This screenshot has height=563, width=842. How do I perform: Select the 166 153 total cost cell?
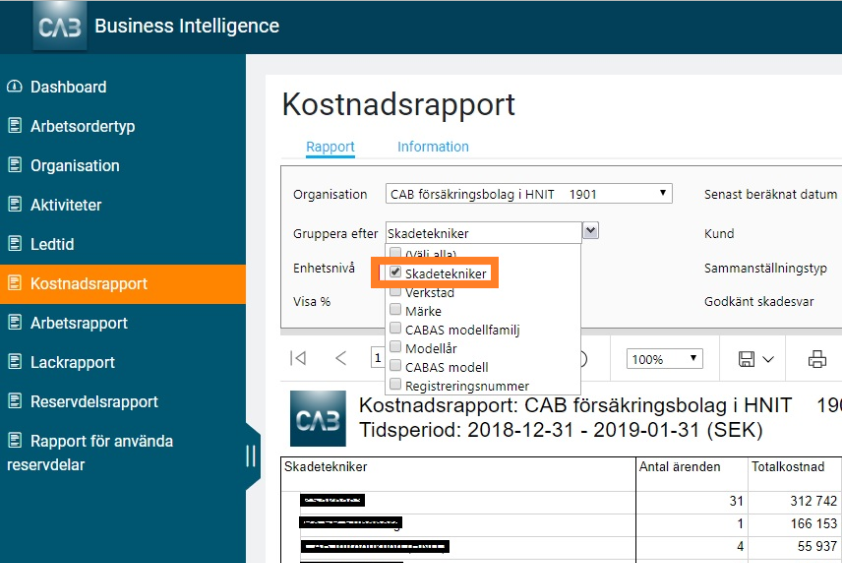tap(794, 523)
